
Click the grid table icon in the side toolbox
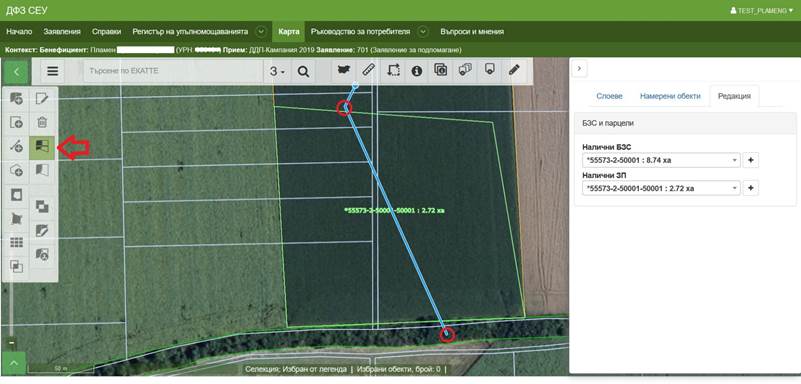coord(17,243)
